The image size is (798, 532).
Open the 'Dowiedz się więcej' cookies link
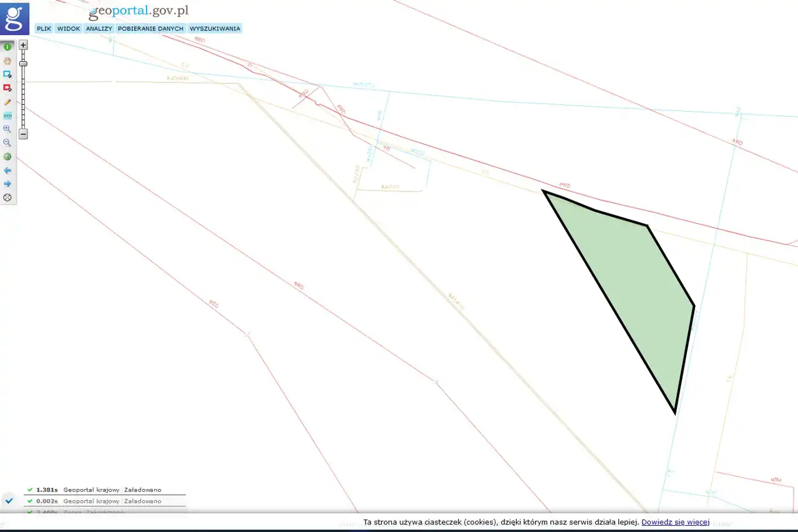[675, 522]
